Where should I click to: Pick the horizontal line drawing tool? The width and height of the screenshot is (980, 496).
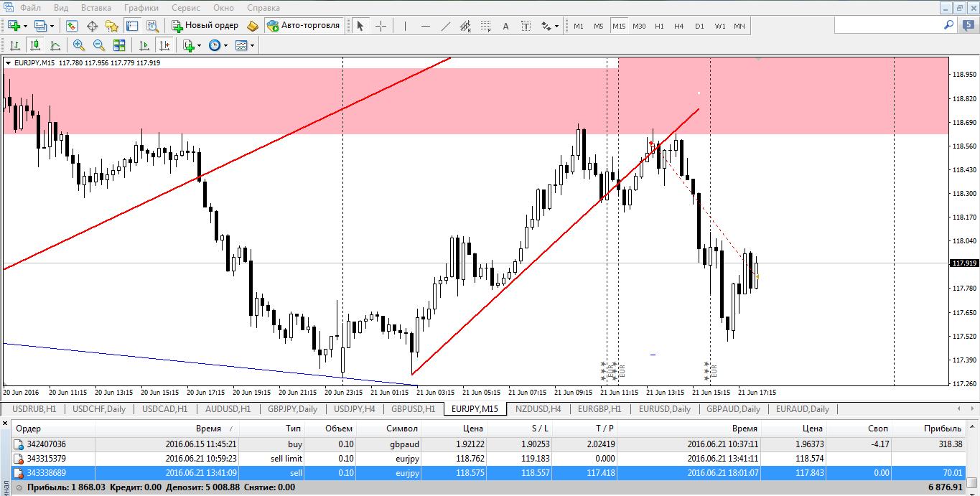click(x=425, y=26)
